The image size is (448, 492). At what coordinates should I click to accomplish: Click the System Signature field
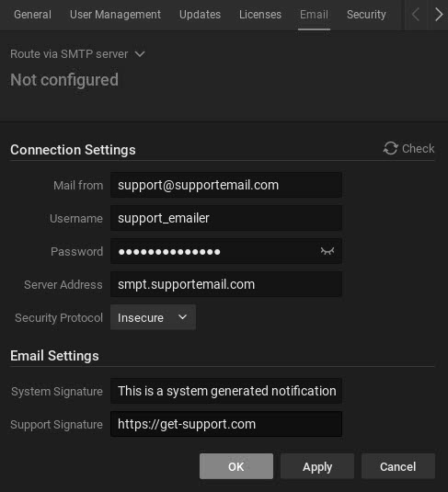[226, 391]
